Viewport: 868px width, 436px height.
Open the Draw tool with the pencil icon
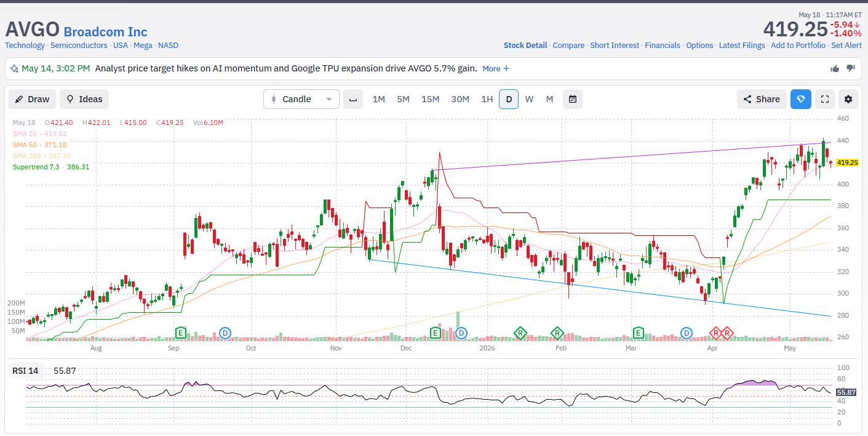pos(32,99)
